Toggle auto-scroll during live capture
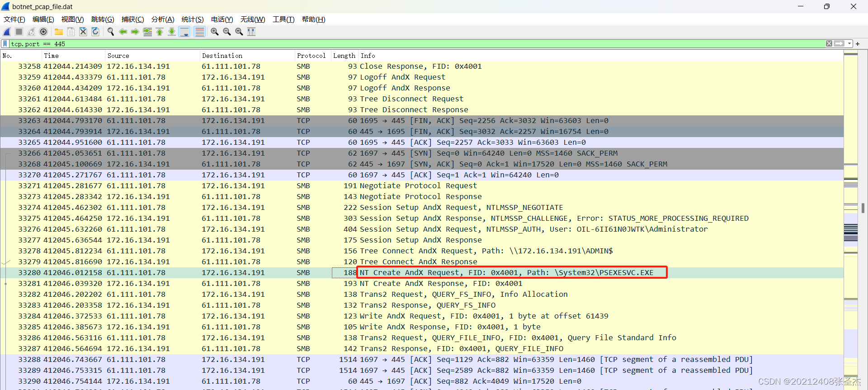The width and height of the screenshot is (868, 390). tap(184, 32)
